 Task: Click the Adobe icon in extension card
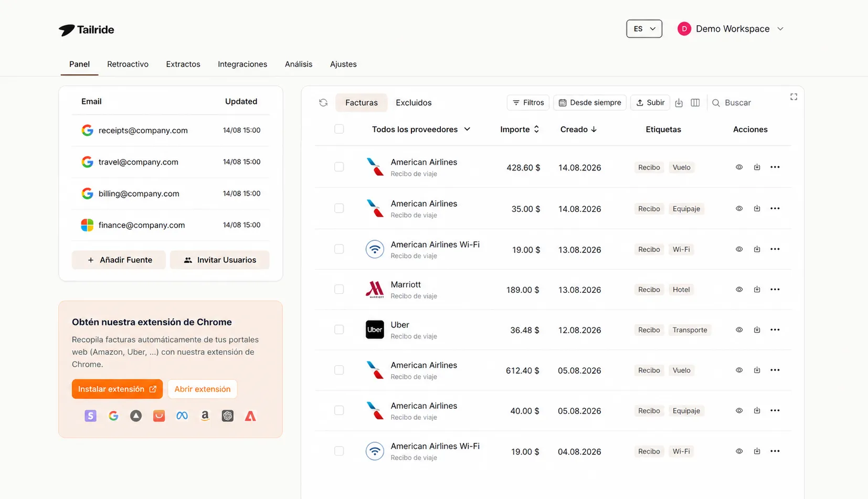pyautogui.click(x=250, y=416)
